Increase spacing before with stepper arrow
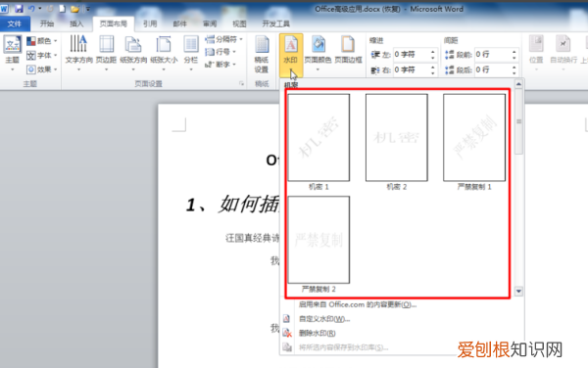This screenshot has width=588, height=368. (x=514, y=52)
